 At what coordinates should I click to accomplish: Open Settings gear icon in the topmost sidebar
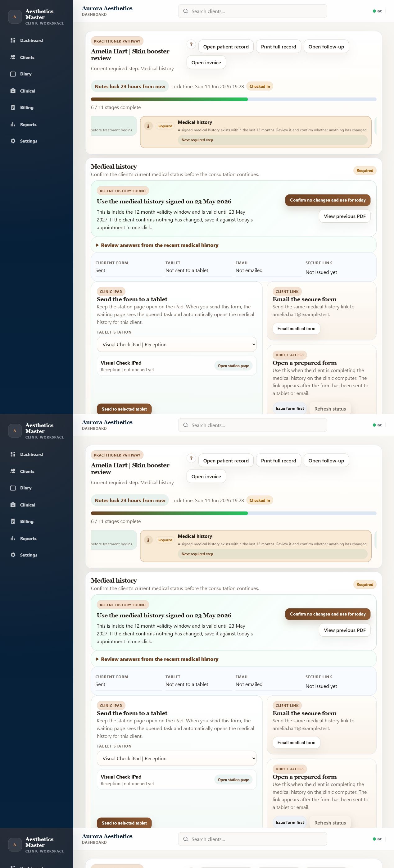click(13, 141)
